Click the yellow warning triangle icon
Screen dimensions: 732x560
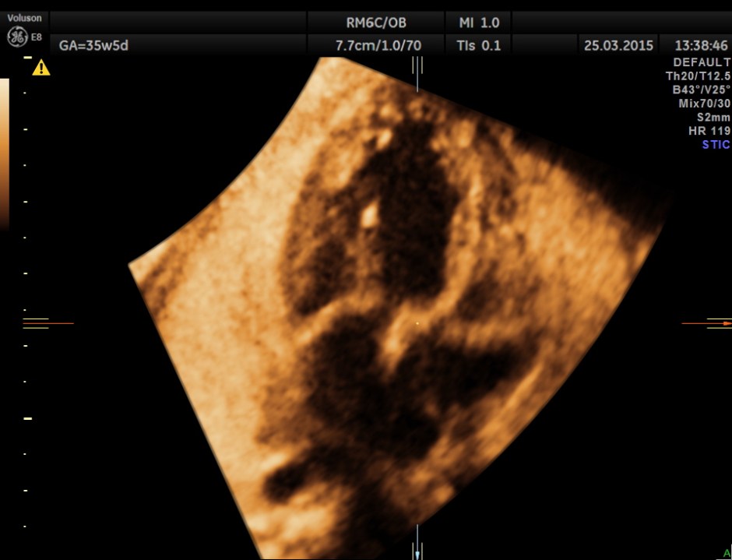point(40,69)
